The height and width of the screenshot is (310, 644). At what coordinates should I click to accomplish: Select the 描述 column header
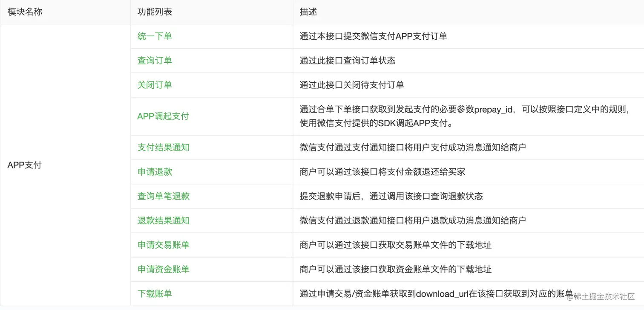[308, 12]
